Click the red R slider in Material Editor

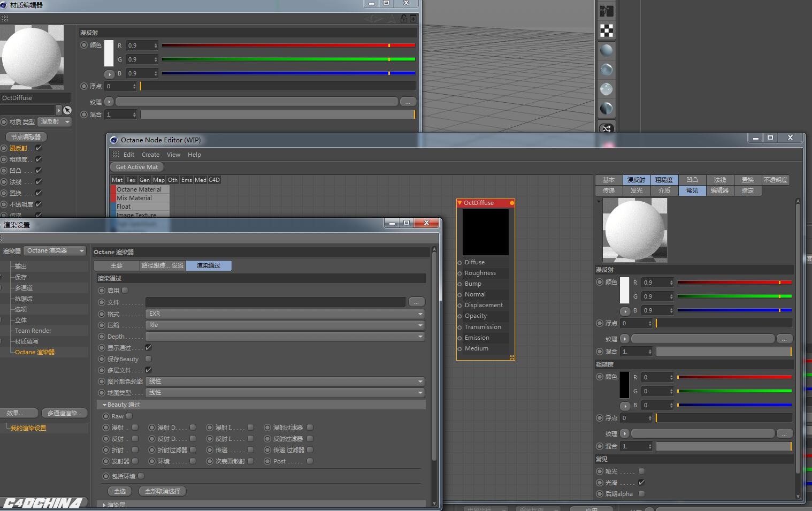[288, 45]
